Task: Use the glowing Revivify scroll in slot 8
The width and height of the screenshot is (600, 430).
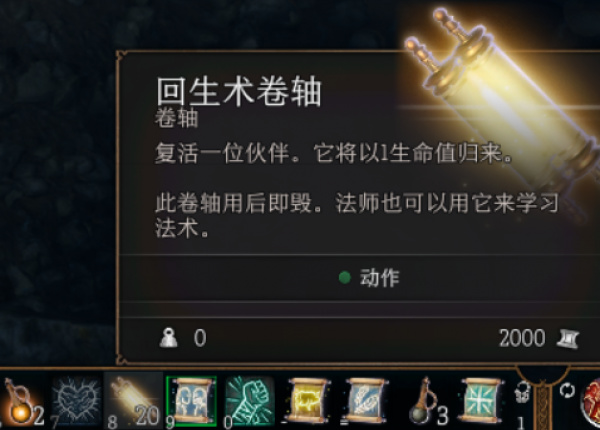Action: click(x=133, y=401)
